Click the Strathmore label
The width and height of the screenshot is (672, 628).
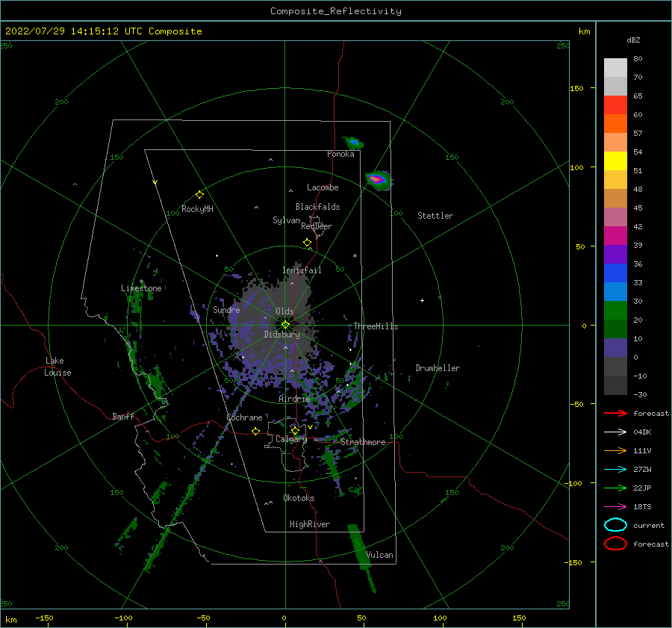[363, 442]
